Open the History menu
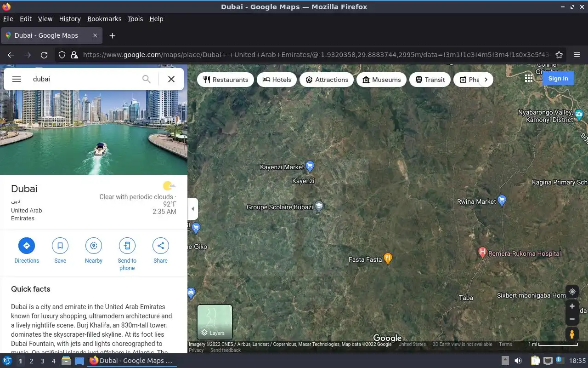 [70, 19]
